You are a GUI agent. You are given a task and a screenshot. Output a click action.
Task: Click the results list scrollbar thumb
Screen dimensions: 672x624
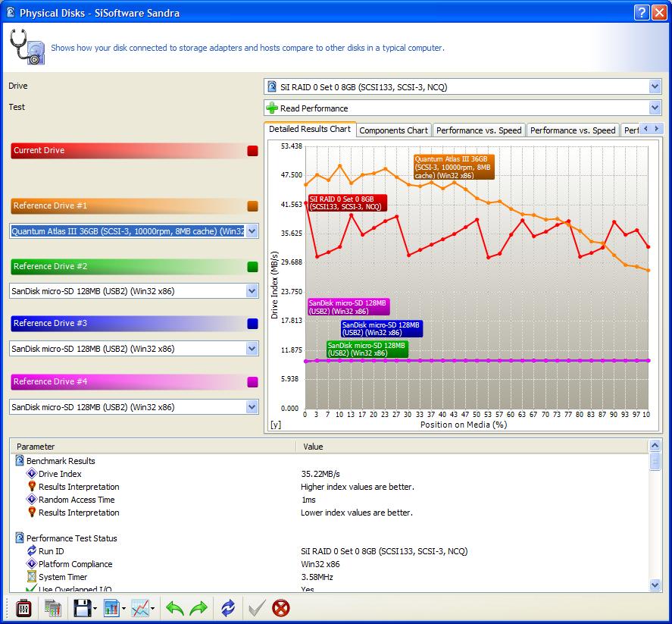pyautogui.click(x=655, y=462)
